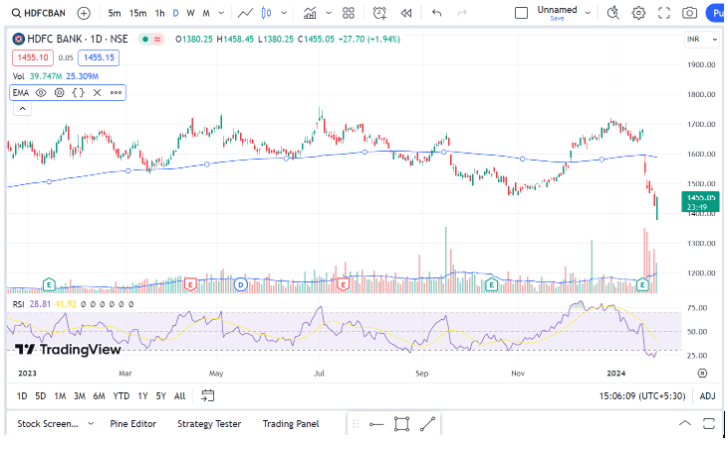
Task: Expand the indicators favorites dropdown arrow
Action: 329,13
